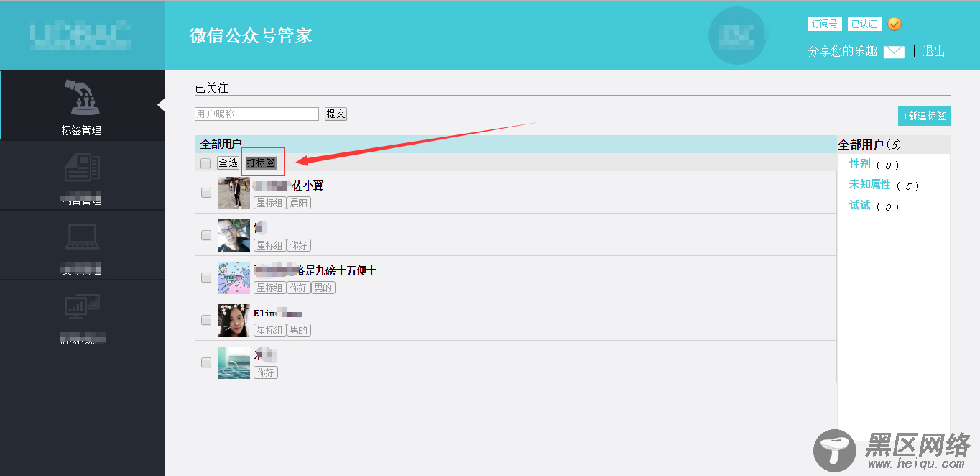Viewport: 980px width, 476px height.
Task: Click 你好 tag on the second user
Action: [299, 246]
